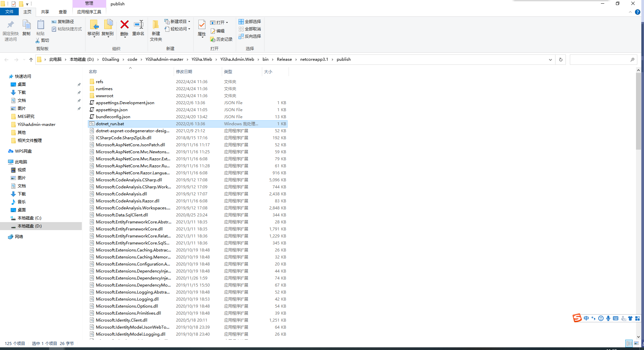Image resolution: width=644 pixels, height=350 pixels.
Task: Click the Sogou input method S icon
Action: pos(577,318)
